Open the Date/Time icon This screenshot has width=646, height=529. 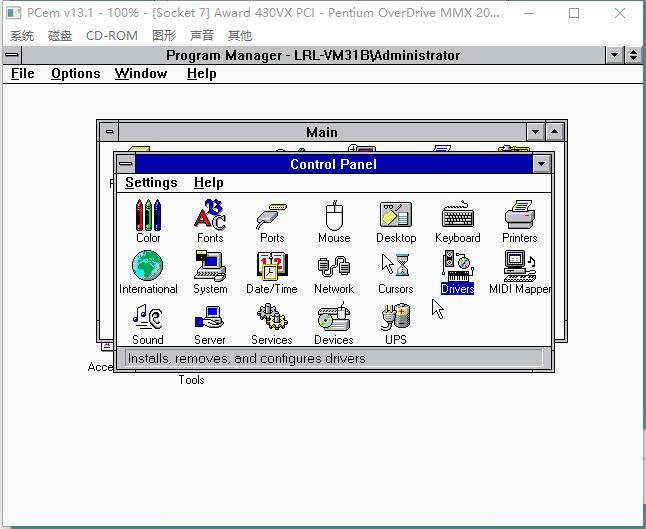point(272,272)
